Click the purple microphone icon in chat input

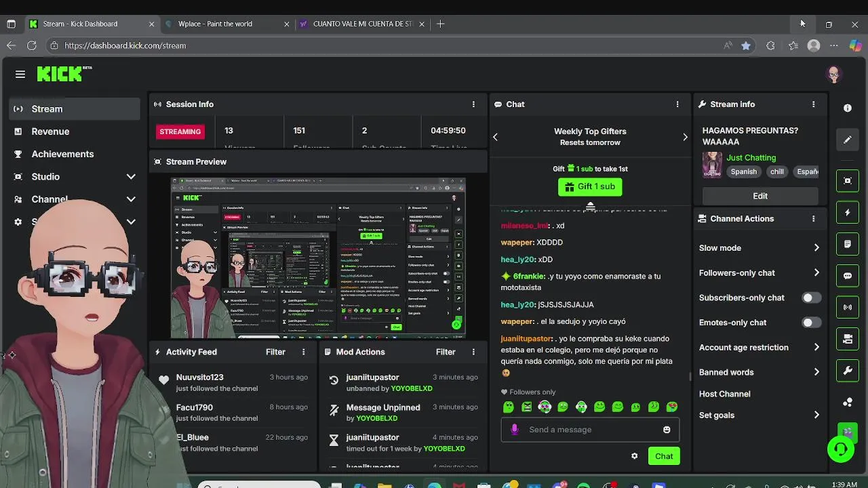coord(515,430)
